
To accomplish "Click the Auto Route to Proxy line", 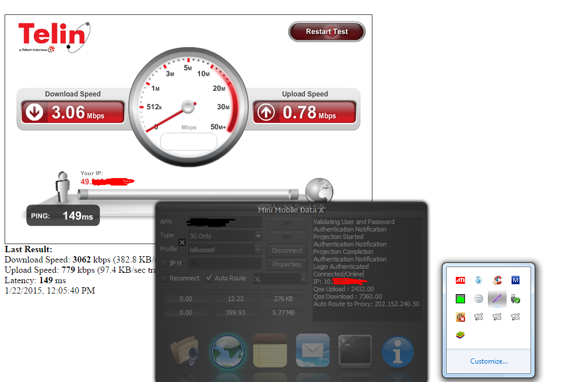I will (x=366, y=304).
